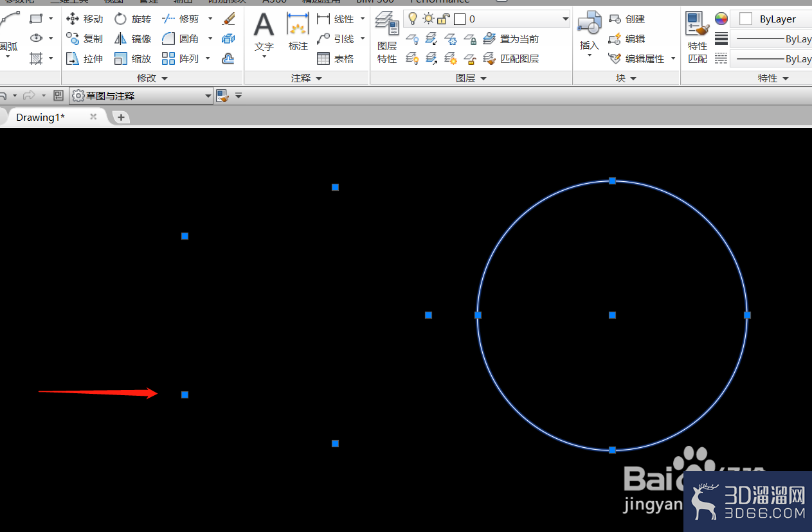Click the layer 0 color square
Image resolution: width=812 pixels, height=532 pixels.
[x=460, y=19]
